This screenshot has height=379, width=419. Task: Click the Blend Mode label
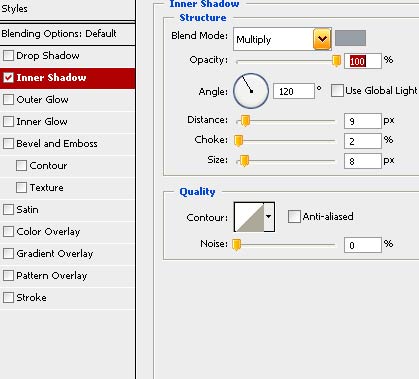click(199, 36)
